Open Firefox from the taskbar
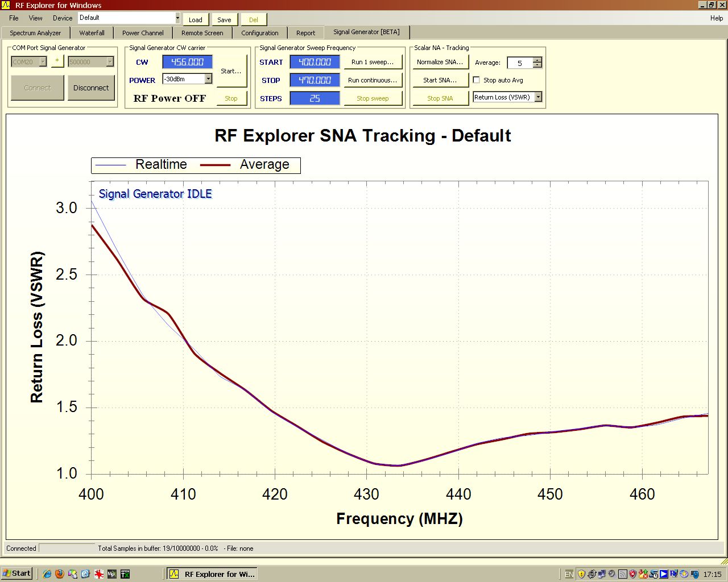Image resolution: width=728 pixels, height=582 pixels. click(x=60, y=574)
